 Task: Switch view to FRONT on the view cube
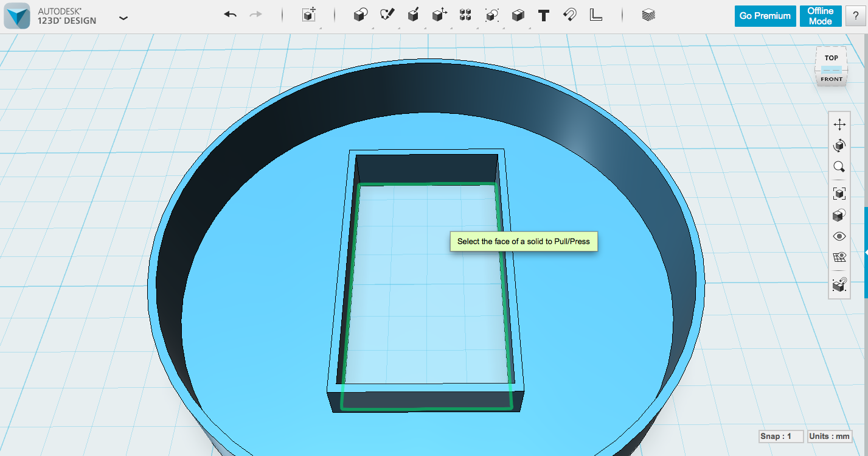click(830, 79)
